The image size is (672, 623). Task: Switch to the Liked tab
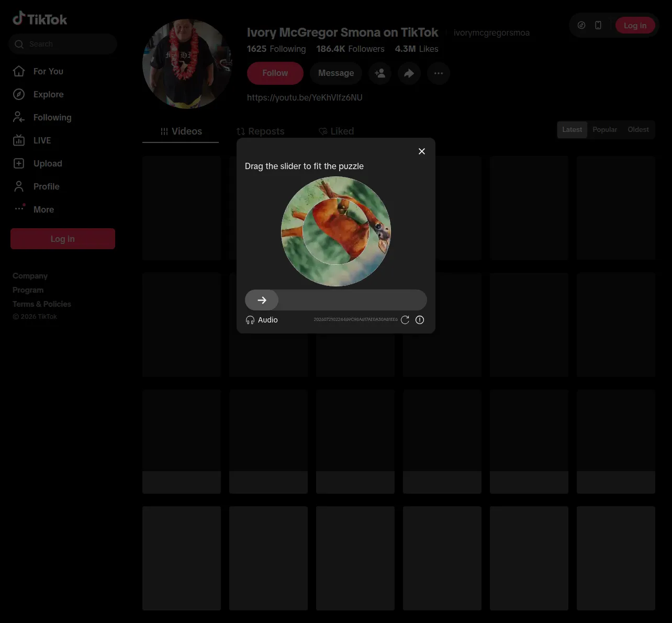336,131
